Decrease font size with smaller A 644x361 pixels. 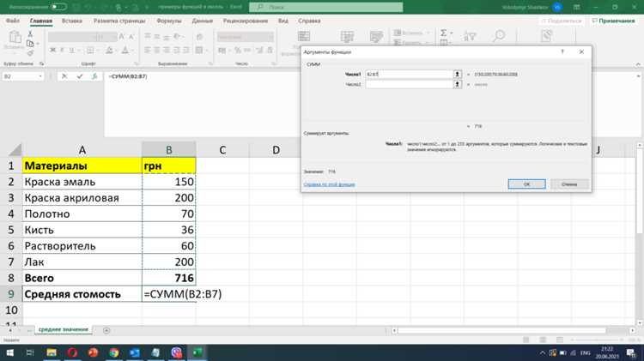[x=131, y=37]
